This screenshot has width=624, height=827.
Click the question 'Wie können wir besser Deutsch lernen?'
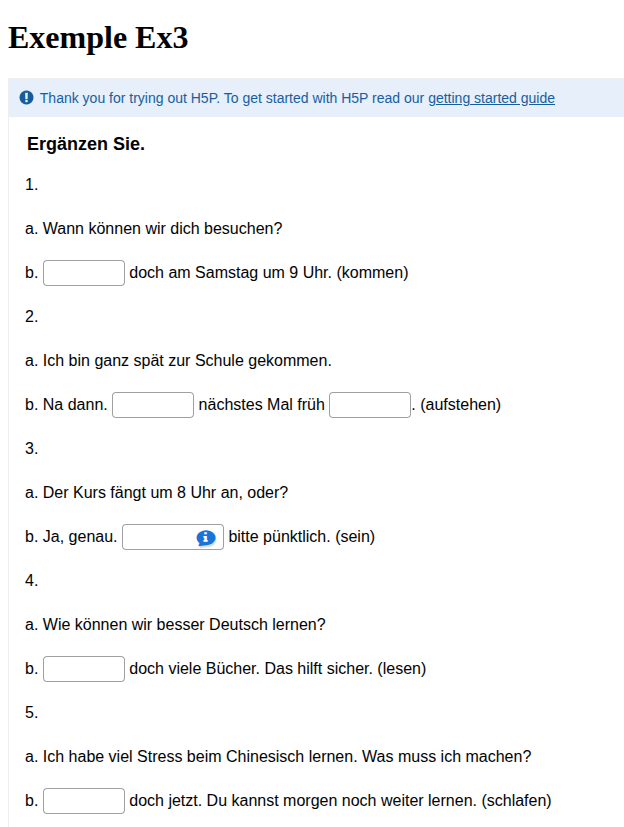[x=184, y=625]
